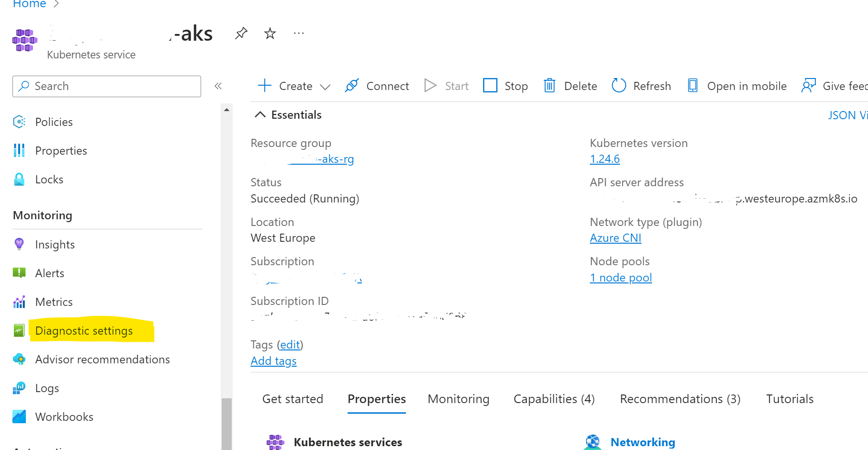Open the Capabilities tab

coord(553,398)
